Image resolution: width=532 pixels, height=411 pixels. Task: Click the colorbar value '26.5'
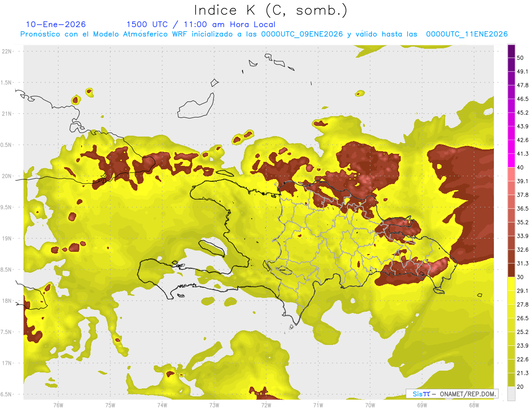[x=523, y=318]
